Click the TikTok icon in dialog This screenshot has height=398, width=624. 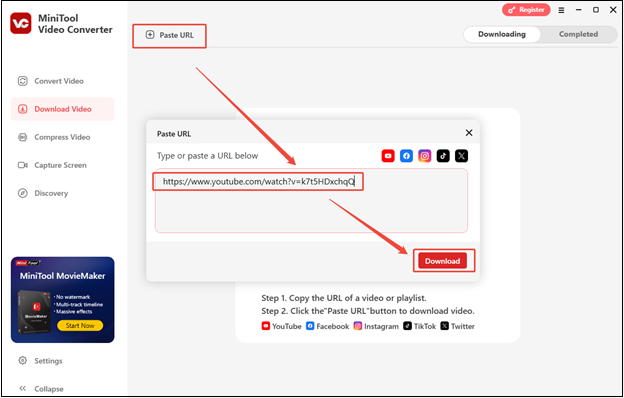(443, 156)
